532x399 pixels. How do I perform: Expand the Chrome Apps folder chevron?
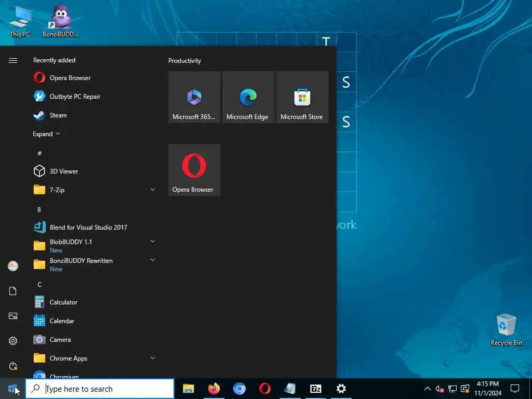coord(153,358)
